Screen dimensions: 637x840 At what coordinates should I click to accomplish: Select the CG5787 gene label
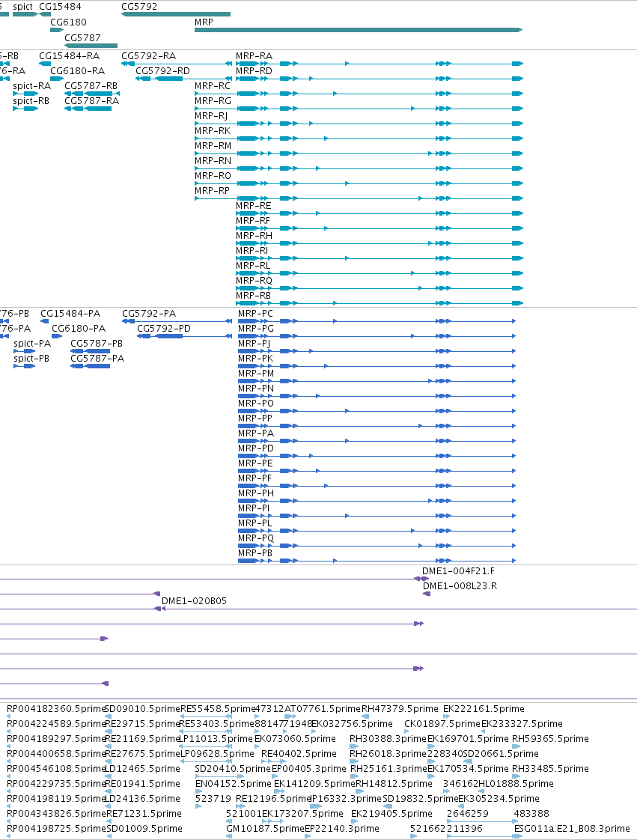pyautogui.click(x=82, y=38)
